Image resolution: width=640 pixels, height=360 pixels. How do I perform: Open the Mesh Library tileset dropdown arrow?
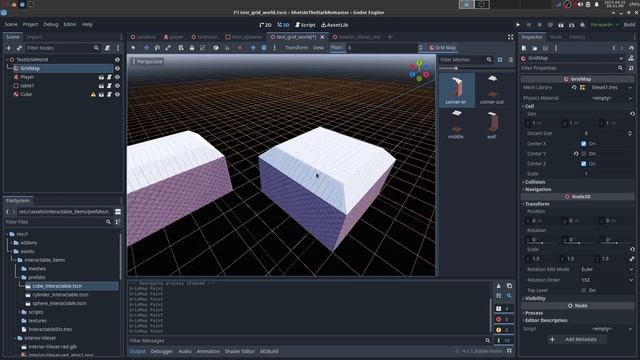coord(630,88)
